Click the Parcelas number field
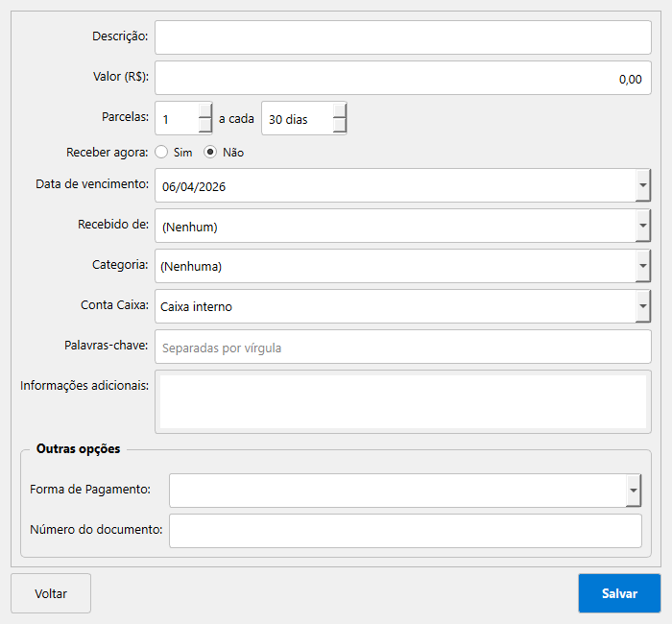Viewport: 672px width, 624px height. [177, 119]
